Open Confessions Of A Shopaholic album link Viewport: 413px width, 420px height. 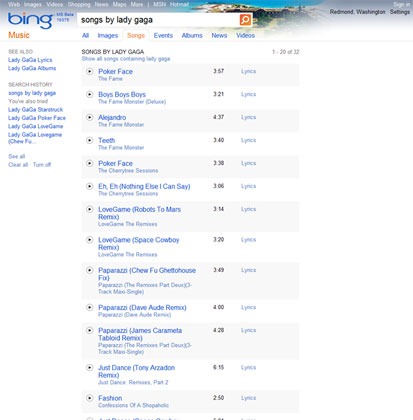point(133,405)
